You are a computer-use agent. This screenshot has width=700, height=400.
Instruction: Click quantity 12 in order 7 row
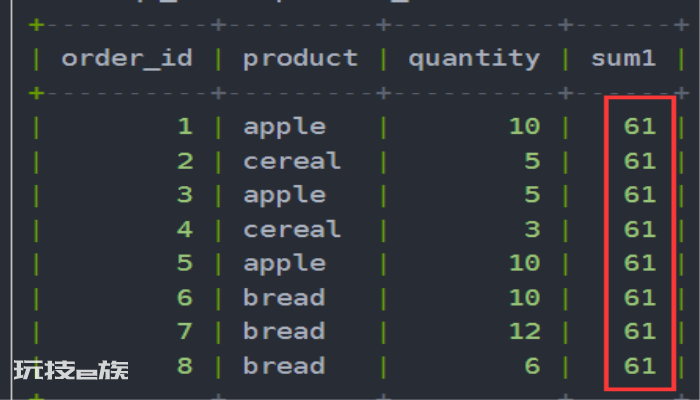[525, 331]
